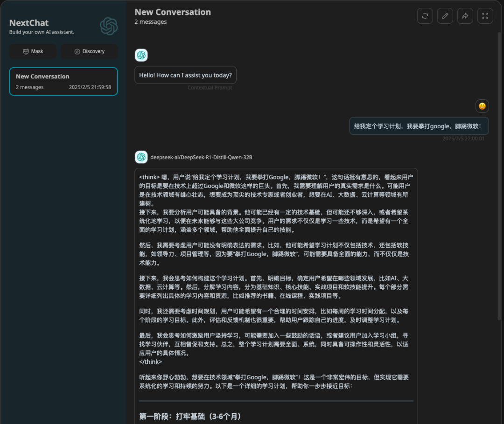Click the NextChat logo in the sidebar
Viewport: 504px width, 424px height.
[x=109, y=26]
